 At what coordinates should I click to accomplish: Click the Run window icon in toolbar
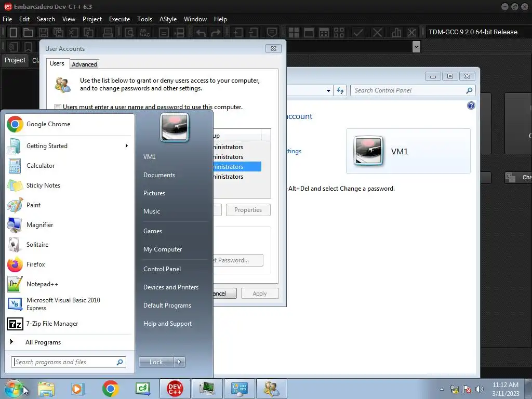[309, 33]
